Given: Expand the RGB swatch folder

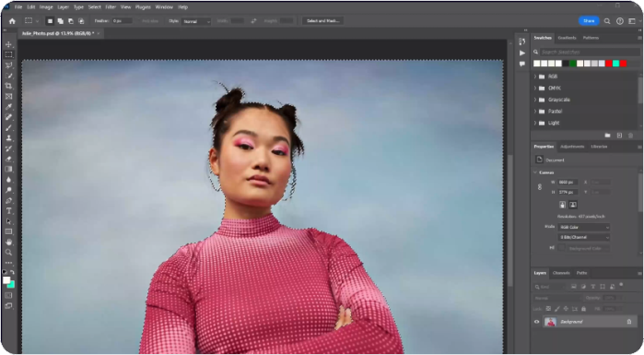Looking at the screenshot, I should 535,77.
